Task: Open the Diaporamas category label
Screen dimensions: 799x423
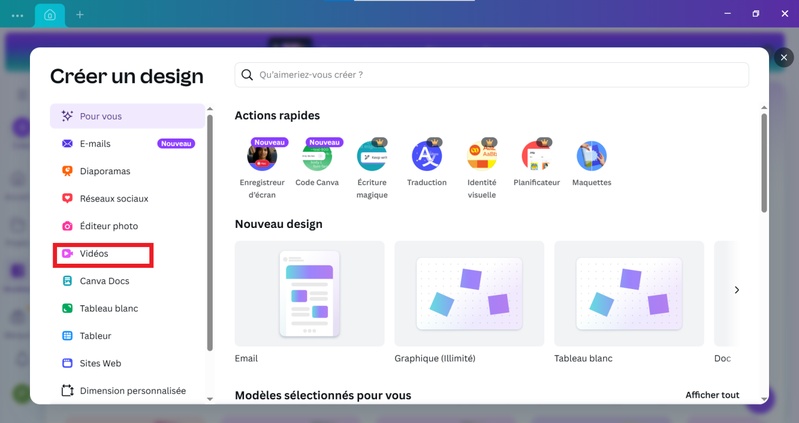Action: point(105,171)
